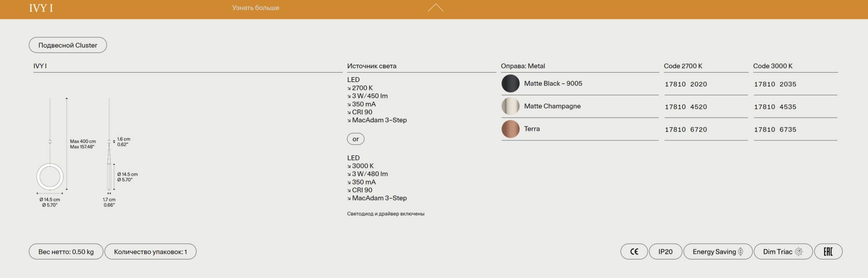Click the 'or' pill between LED options

pos(355,139)
